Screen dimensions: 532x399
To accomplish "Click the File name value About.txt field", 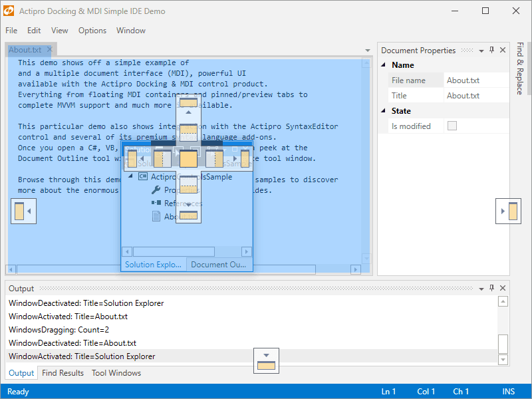I will coord(475,80).
